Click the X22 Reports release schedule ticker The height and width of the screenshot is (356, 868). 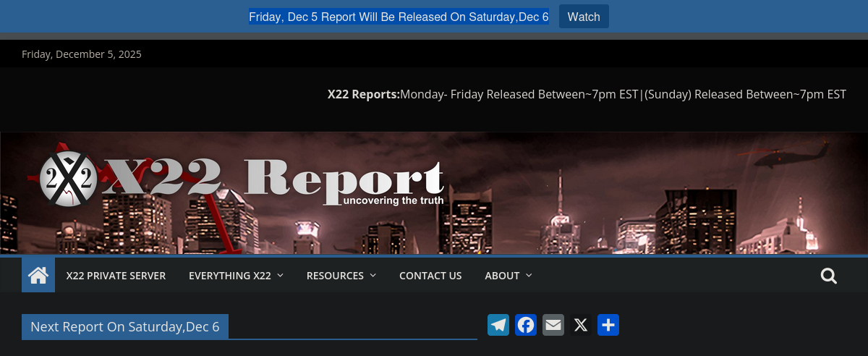(587, 94)
